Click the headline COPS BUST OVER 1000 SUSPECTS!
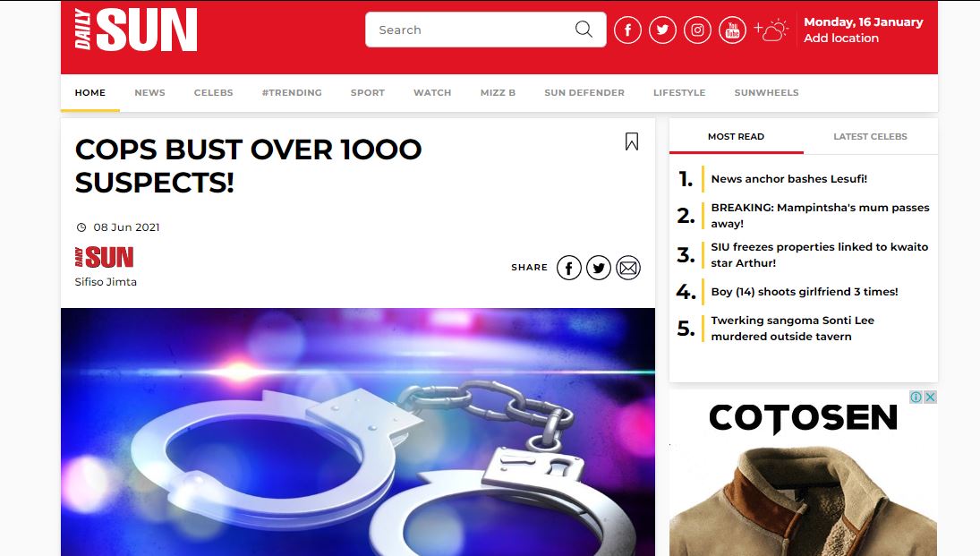This screenshot has width=980, height=556. tap(248, 166)
